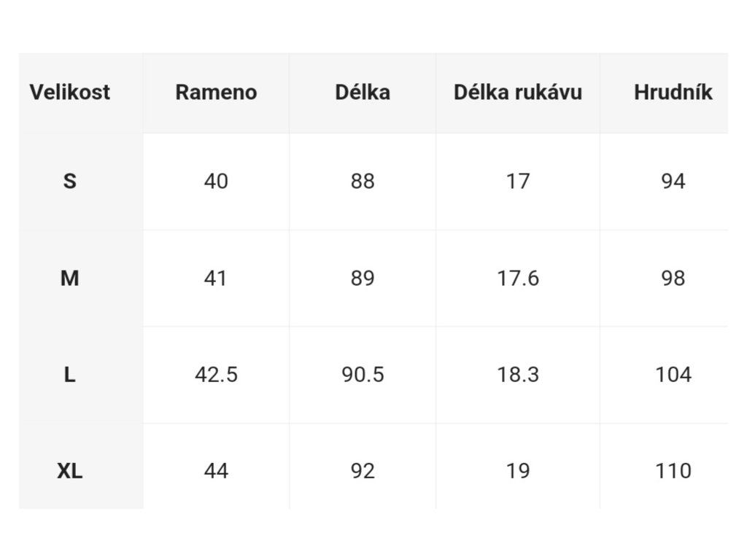747x560 pixels.
Task: Select shoulder value 42.5 for size L
Action: (x=216, y=375)
